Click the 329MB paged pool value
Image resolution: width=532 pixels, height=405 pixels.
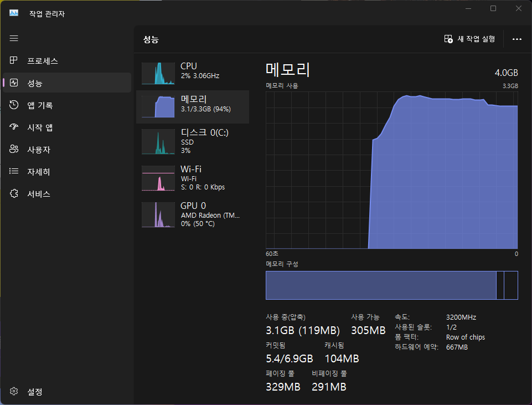(283, 387)
